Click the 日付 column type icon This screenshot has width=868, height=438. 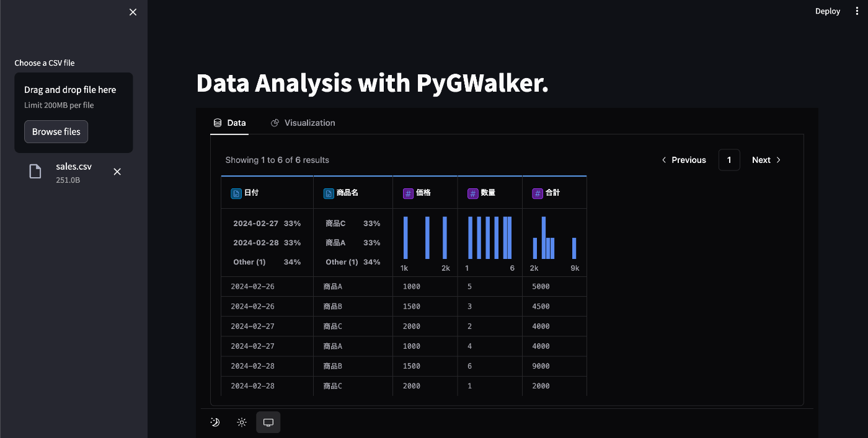point(236,193)
